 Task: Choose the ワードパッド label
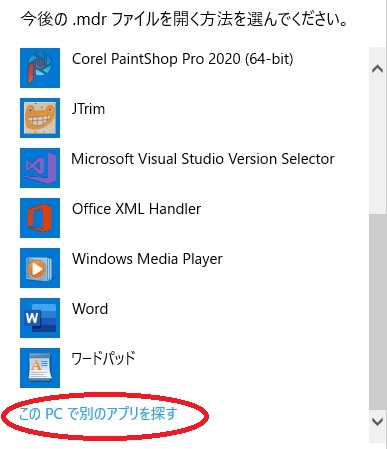103,359
